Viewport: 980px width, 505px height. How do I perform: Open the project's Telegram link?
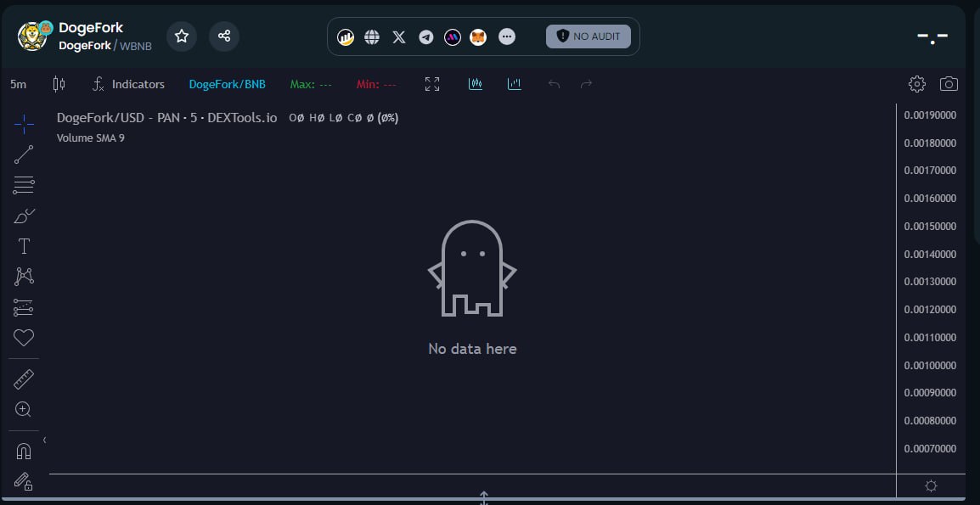coord(425,36)
